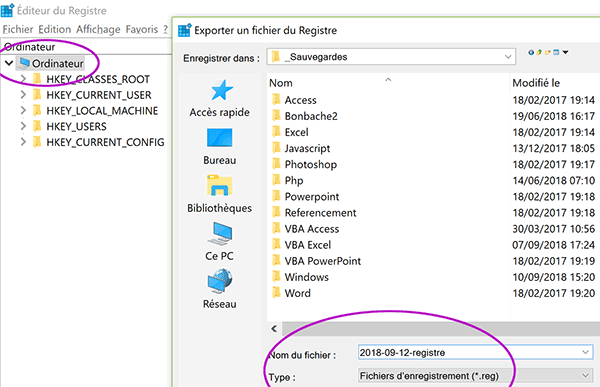Select the Windows folder icon
Screen dimensions: 600x387
pyautogui.click(x=276, y=277)
